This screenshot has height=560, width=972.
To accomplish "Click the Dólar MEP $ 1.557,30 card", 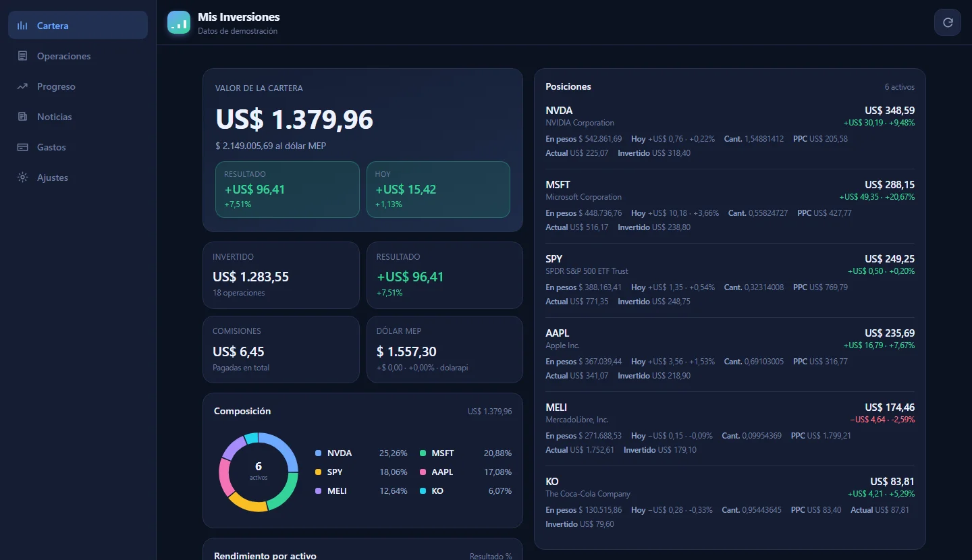I will pyautogui.click(x=445, y=349).
